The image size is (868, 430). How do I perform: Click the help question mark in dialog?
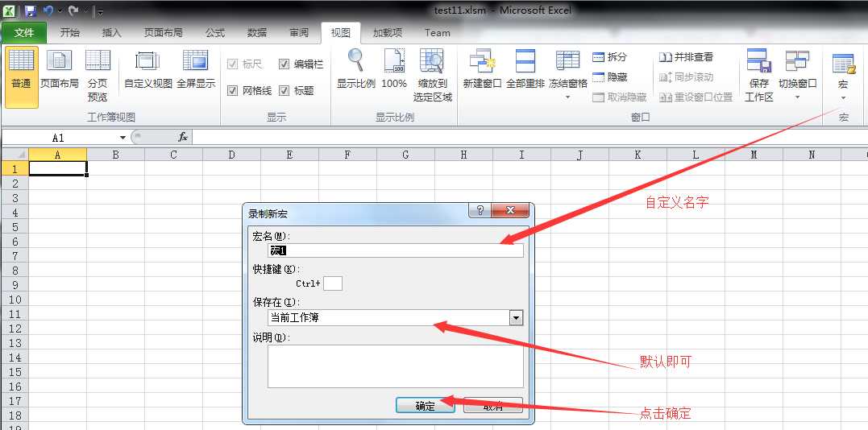[480, 210]
